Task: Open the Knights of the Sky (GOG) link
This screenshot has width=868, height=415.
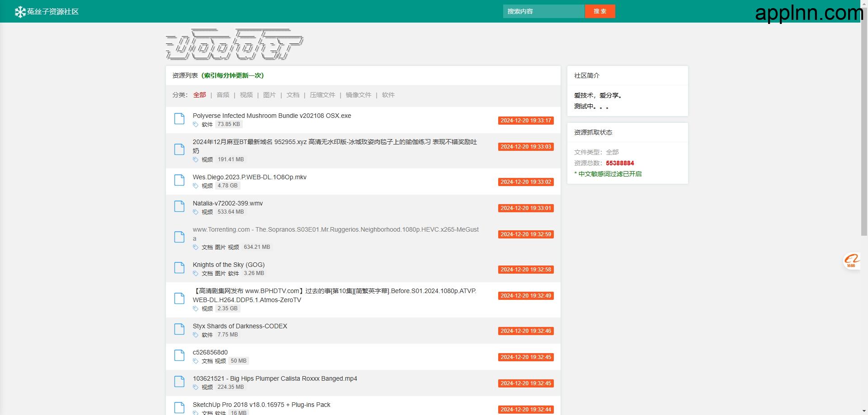Action: point(228,265)
